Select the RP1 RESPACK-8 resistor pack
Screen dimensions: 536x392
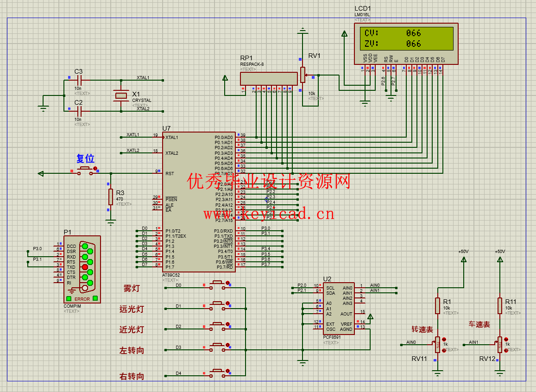point(269,79)
